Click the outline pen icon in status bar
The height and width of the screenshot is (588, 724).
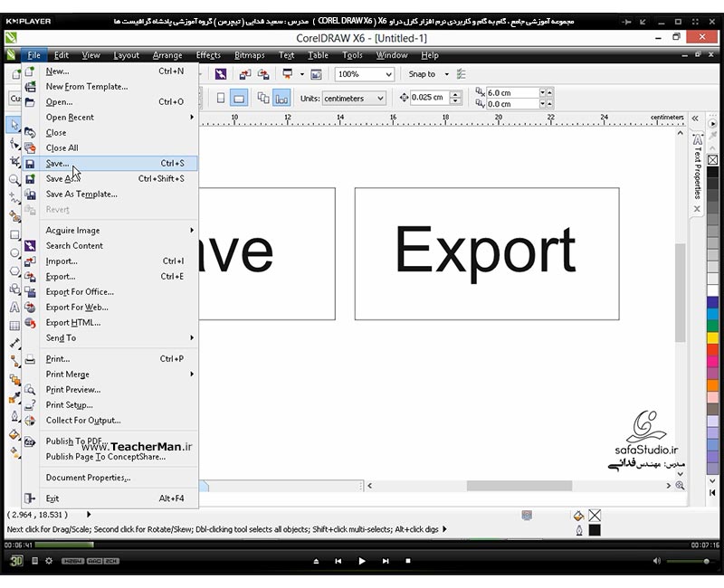[579, 530]
